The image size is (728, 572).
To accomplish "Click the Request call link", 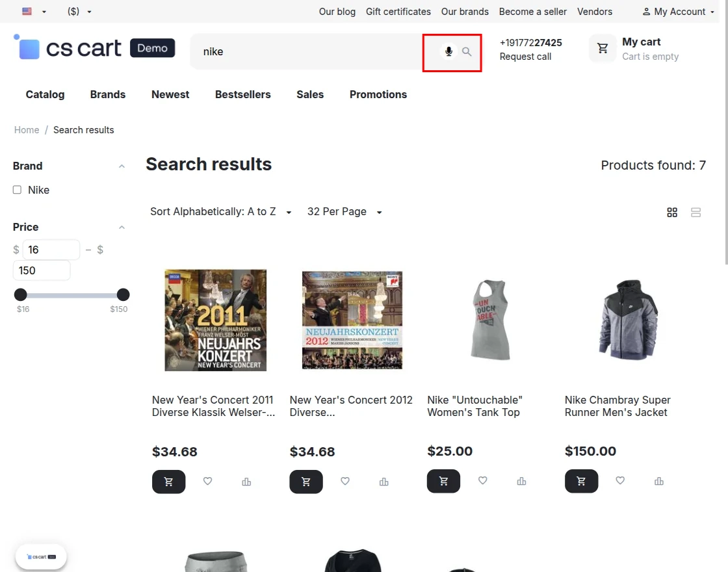I will pyautogui.click(x=526, y=57).
